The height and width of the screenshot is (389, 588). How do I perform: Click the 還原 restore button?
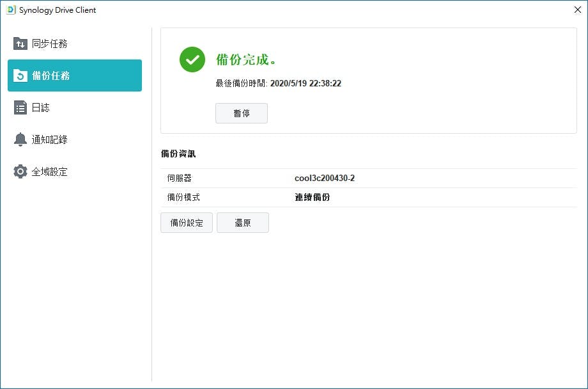coord(242,223)
